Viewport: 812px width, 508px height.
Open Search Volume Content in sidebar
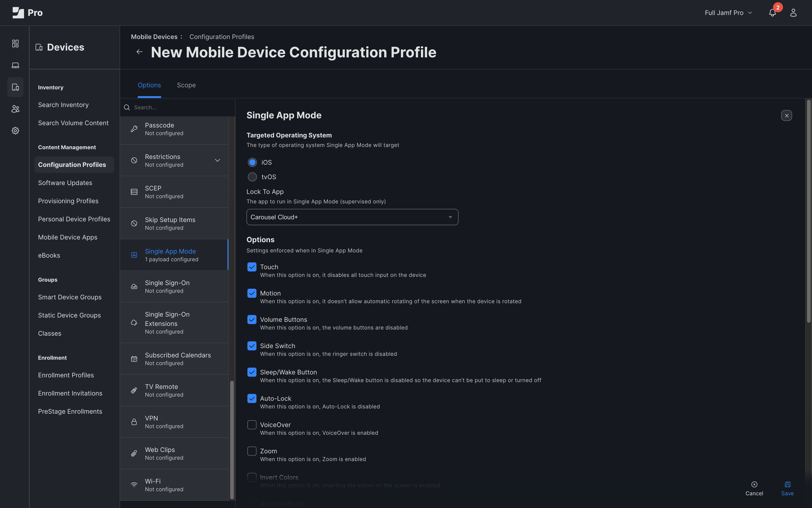click(x=73, y=123)
